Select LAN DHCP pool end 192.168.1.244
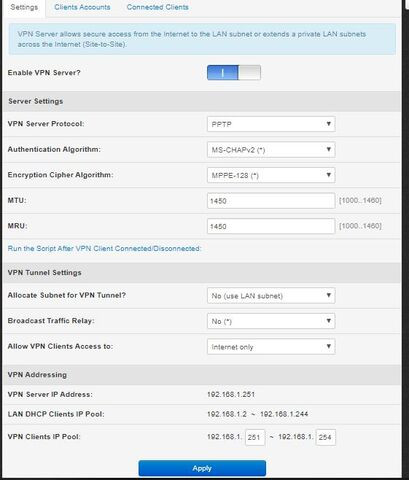The height and width of the screenshot is (480, 409). click(284, 414)
